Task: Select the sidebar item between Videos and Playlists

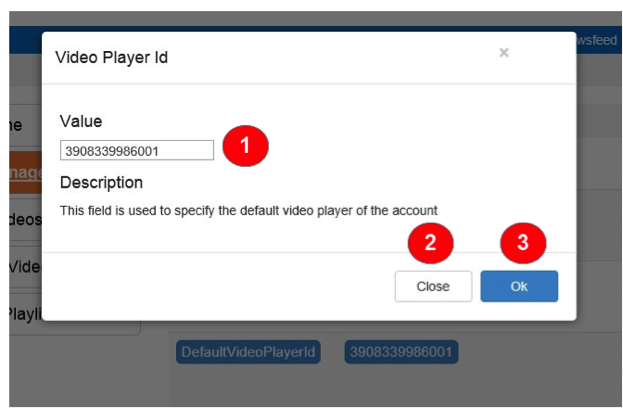Action: [24, 266]
